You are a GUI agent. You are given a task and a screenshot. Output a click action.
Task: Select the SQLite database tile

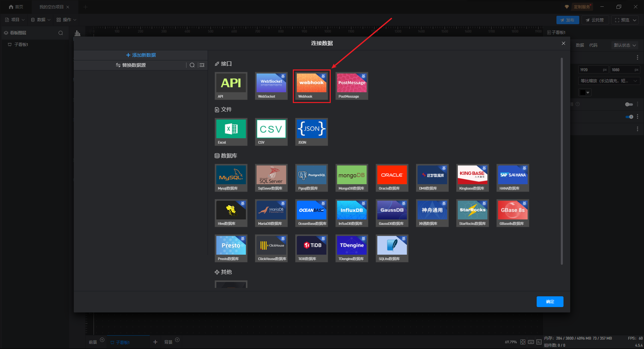392,248
